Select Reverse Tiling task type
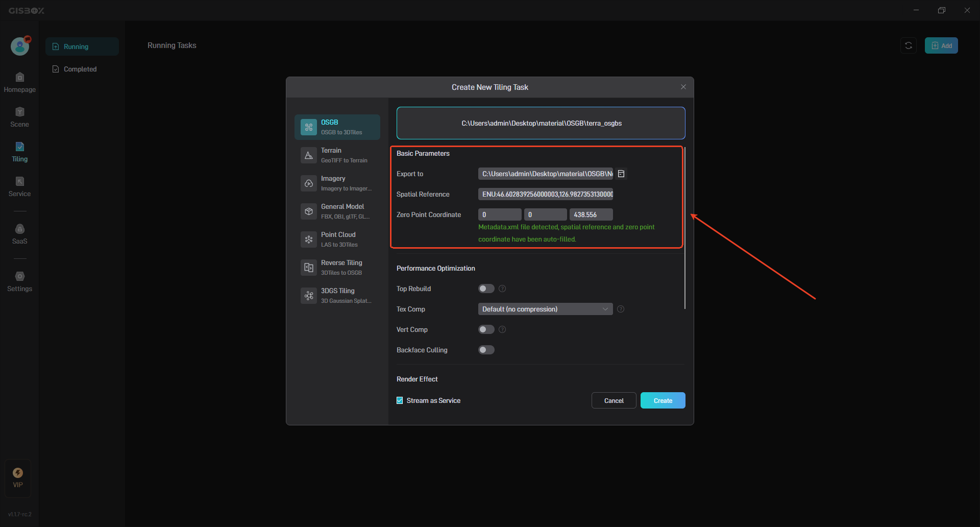 pyautogui.click(x=337, y=268)
